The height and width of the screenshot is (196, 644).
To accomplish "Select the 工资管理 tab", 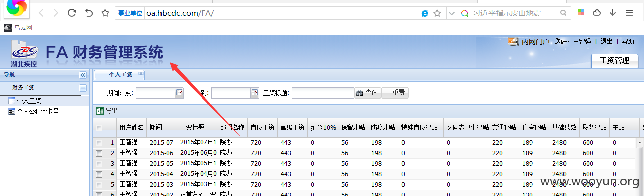I will [x=614, y=60].
